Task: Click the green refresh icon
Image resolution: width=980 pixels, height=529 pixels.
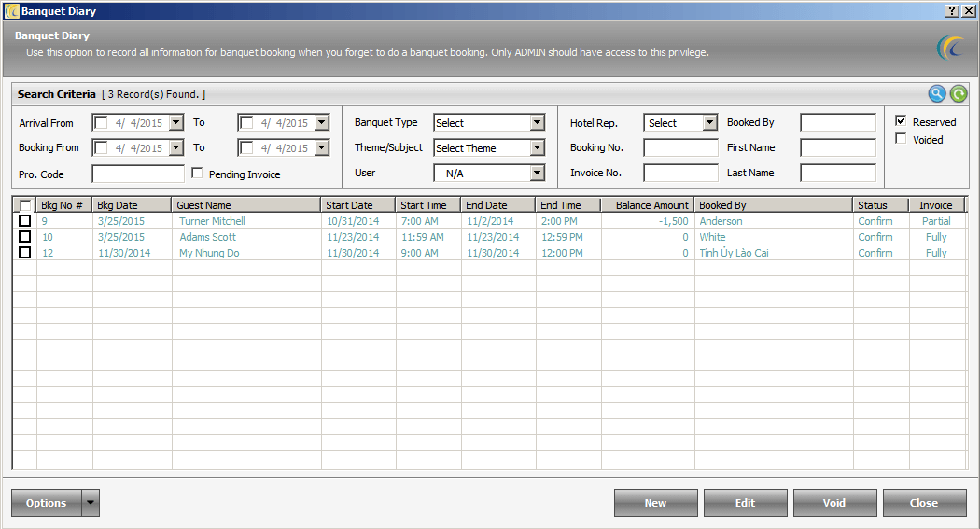Action: (x=959, y=93)
